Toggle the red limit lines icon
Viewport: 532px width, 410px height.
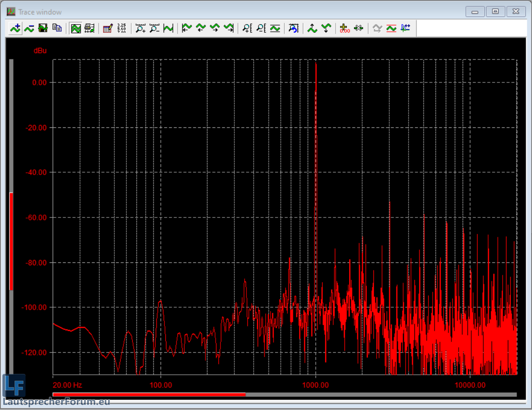pos(391,28)
